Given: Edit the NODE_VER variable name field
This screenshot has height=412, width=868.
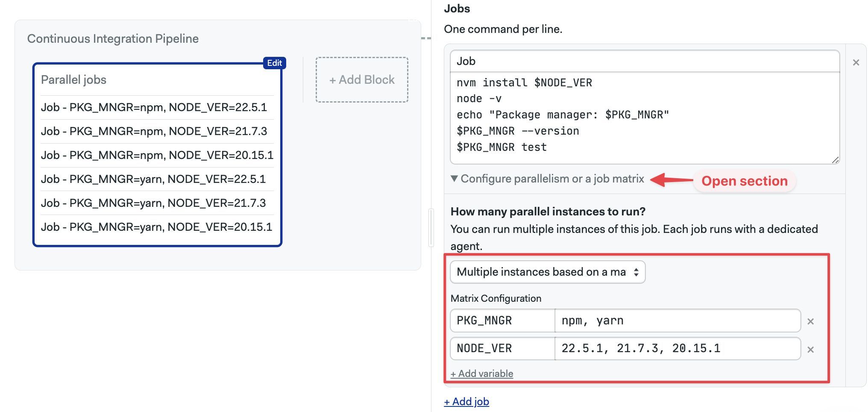Looking at the screenshot, I should point(502,349).
